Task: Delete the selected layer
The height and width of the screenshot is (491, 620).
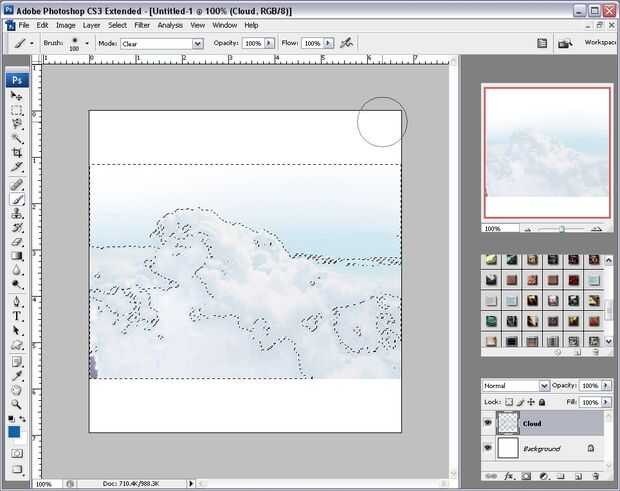Action: tap(595, 476)
